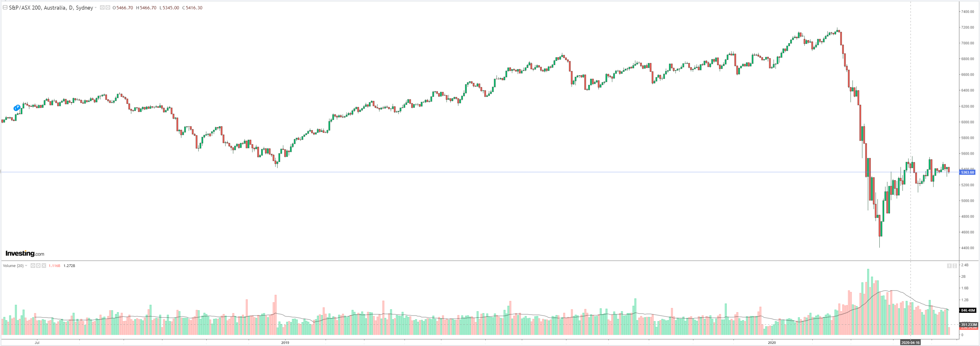Expand the Volume (20) indicator dropdown arrow

[x=26, y=266]
